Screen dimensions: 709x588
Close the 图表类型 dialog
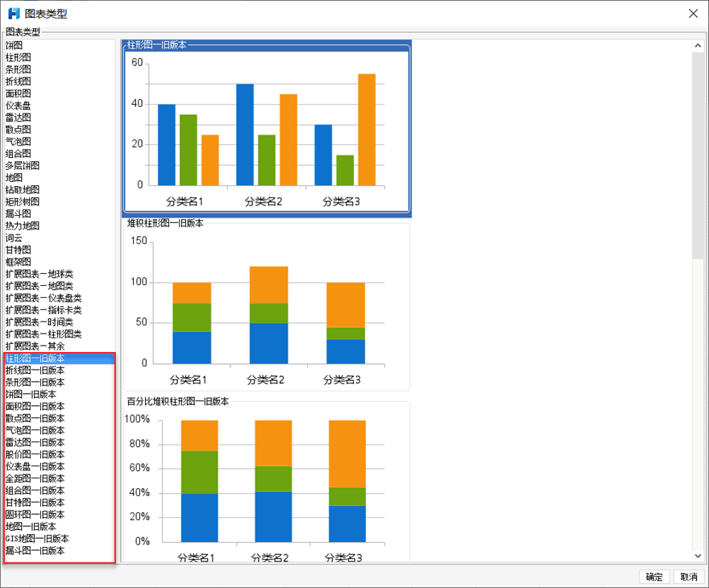point(693,14)
